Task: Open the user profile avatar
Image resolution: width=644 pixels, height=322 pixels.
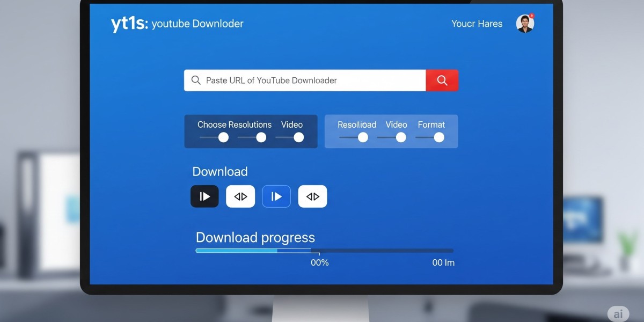Action: click(x=525, y=24)
